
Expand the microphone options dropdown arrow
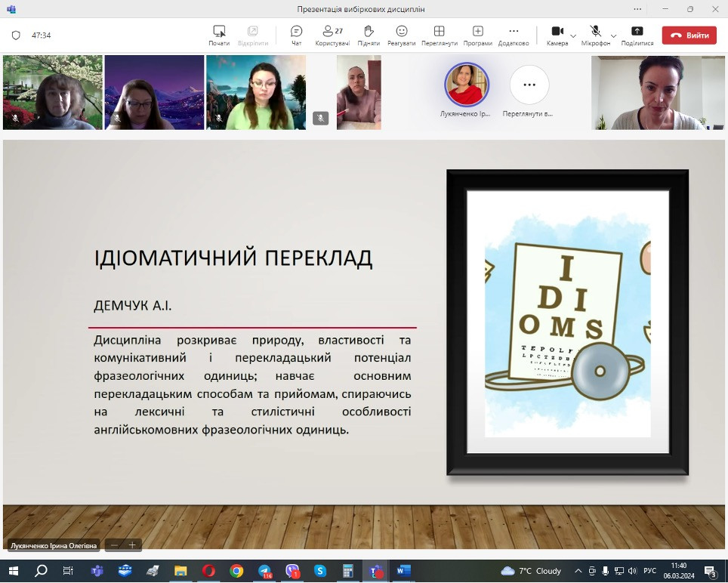click(613, 35)
